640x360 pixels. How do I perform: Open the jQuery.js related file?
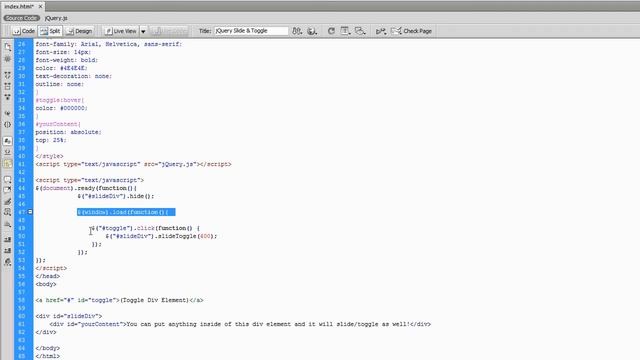click(x=56, y=18)
